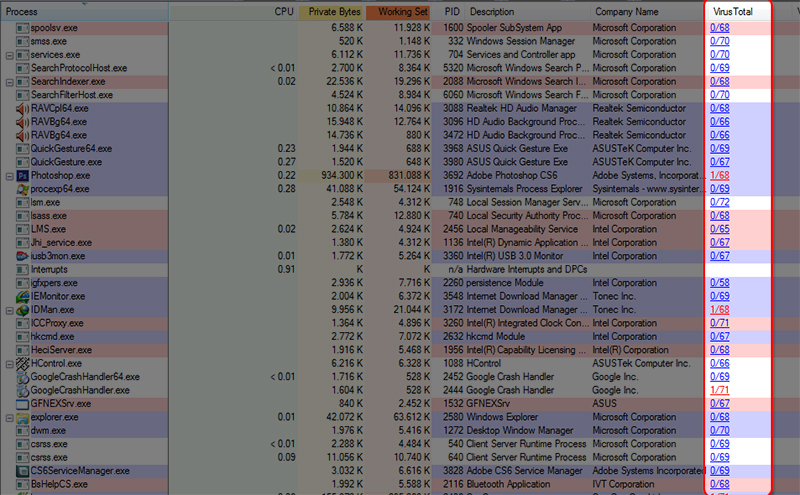Click 'Sysinternals Process Explorer' description
The image size is (800, 495).
point(524,189)
